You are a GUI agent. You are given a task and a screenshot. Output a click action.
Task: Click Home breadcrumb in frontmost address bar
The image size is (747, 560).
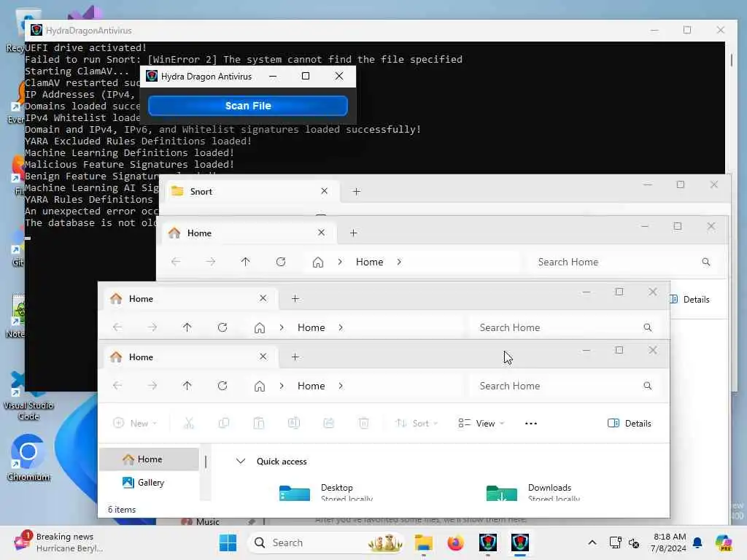tap(311, 386)
